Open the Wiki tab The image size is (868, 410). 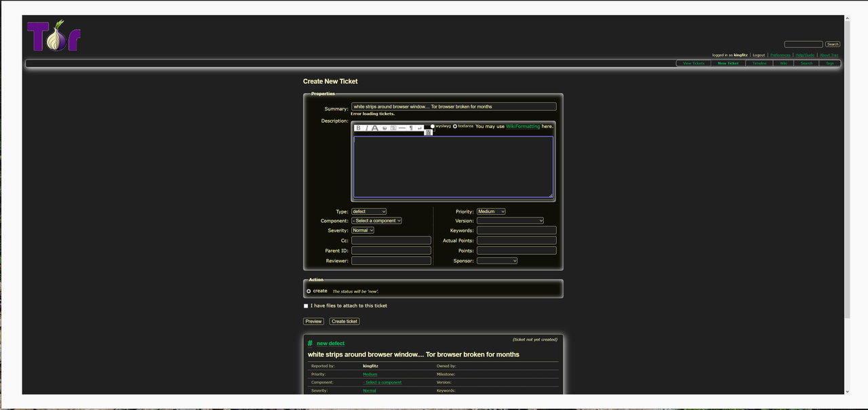(x=783, y=63)
